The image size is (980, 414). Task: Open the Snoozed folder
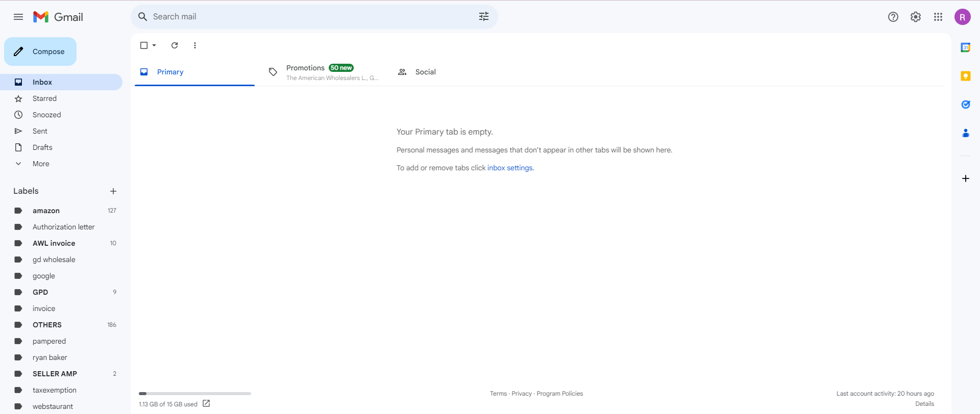61,115
